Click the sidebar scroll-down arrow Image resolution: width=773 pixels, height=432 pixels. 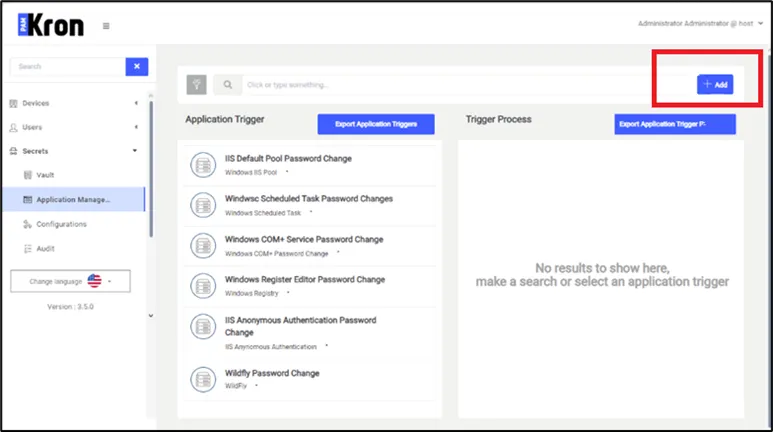tap(151, 316)
